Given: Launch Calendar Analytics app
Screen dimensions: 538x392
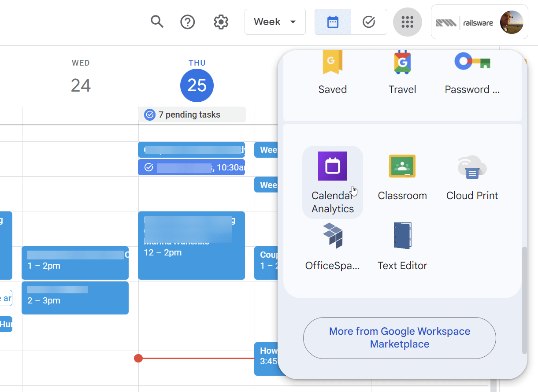Looking at the screenshot, I should point(333,182).
